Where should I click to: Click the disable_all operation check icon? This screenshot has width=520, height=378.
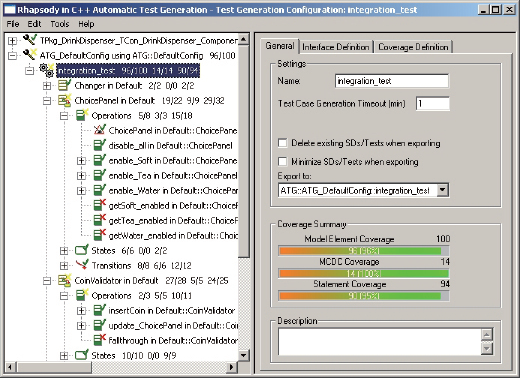click(99, 145)
